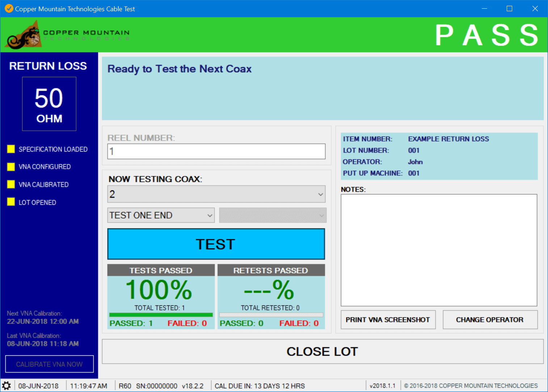Click the RETURN LOSS heading
This screenshot has height=392, width=548.
(x=48, y=66)
